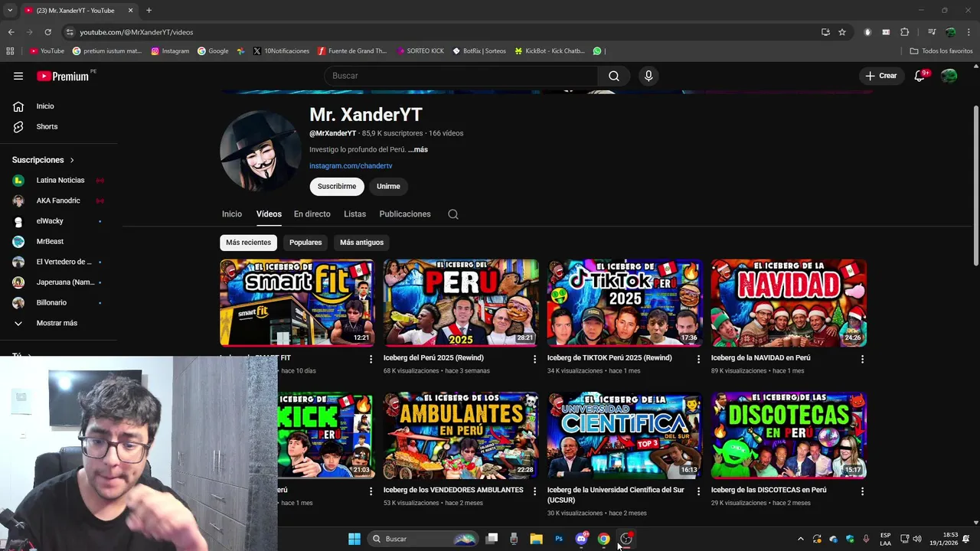Select Más recientes filter chip
Image resolution: width=980 pixels, height=551 pixels.
point(248,243)
